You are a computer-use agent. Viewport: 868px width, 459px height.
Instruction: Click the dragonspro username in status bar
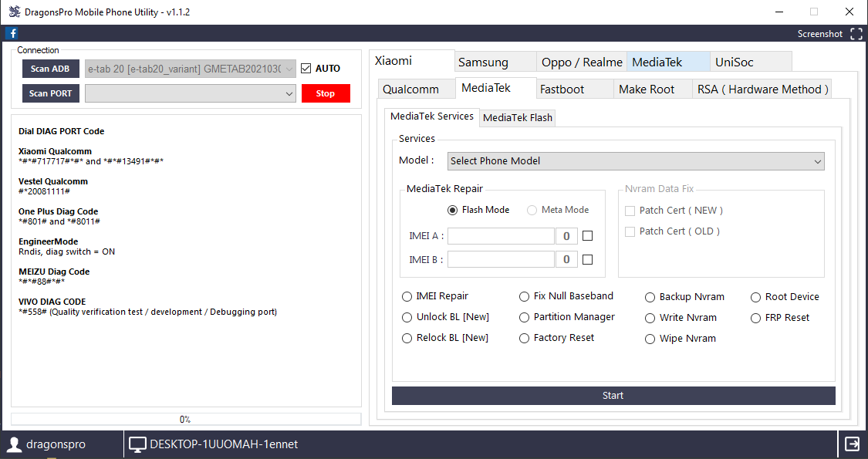tap(56, 444)
